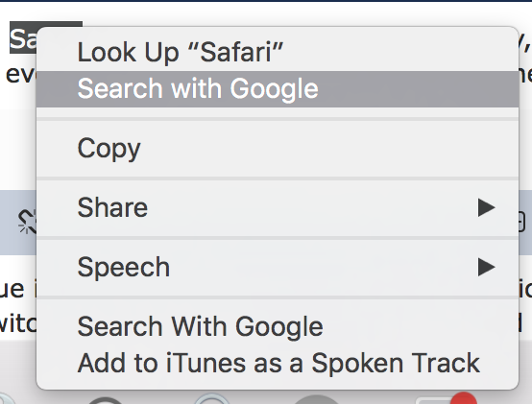Click the unlink broken-chain toolbar icon
This screenshot has width=532, height=404.
(x=27, y=222)
